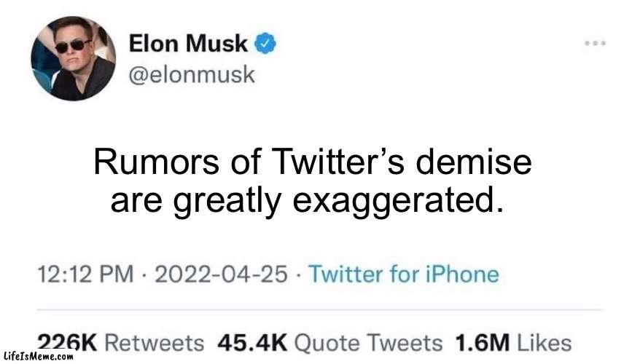Click Elon Musk's round profile picture
The height and width of the screenshot is (364, 640).
[73, 58]
